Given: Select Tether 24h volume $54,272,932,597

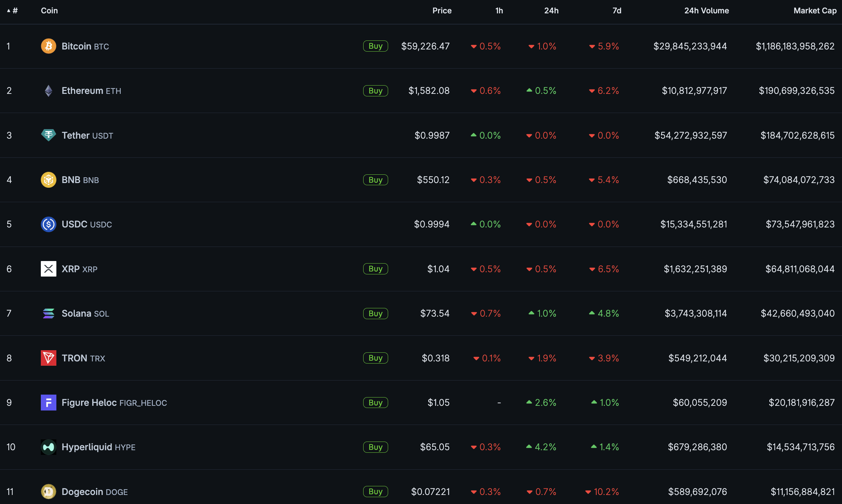Looking at the screenshot, I should tap(691, 135).
